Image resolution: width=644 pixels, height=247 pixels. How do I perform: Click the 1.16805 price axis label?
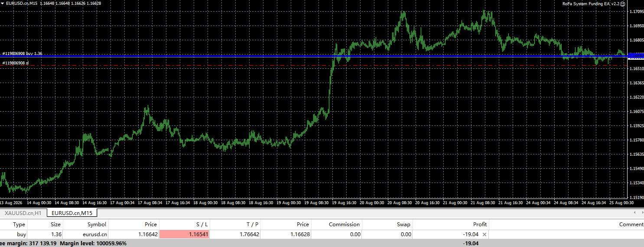point(636,40)
